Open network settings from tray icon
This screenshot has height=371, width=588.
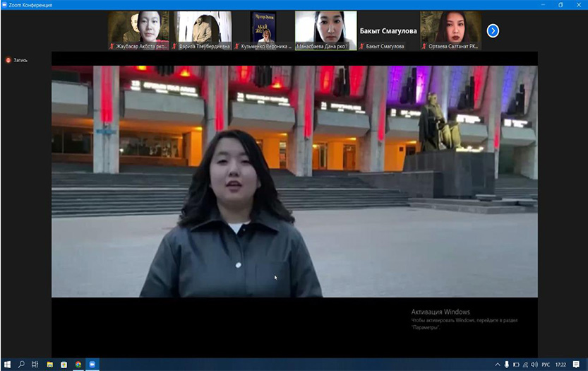pyautogui.click(x=526, y=365)
